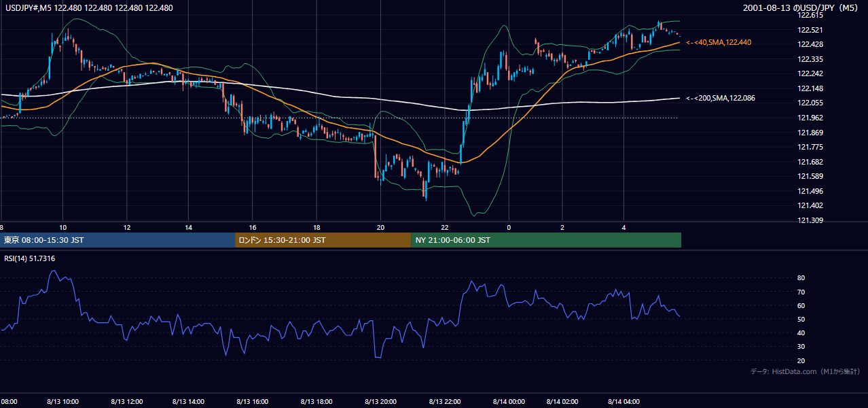Click the bottom 8/14 04:00 time label

point(625,401)
